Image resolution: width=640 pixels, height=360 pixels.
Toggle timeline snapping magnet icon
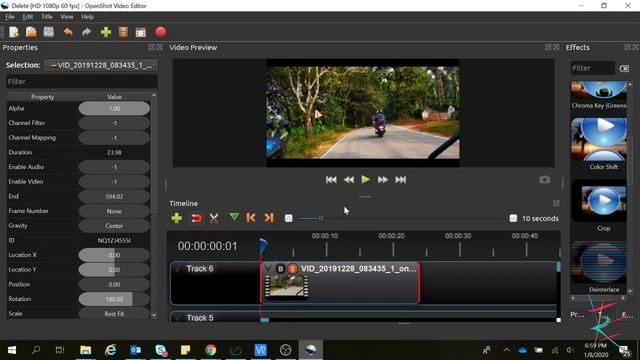(x=196, y=218)
